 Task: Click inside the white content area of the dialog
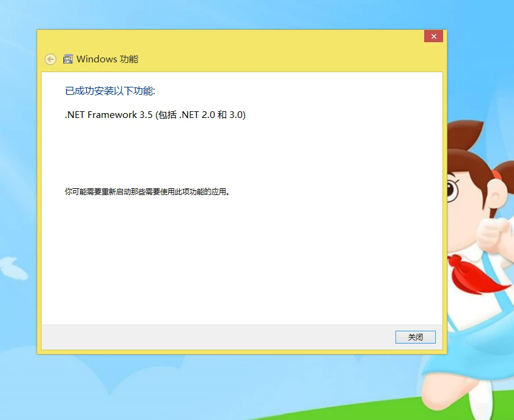point(244,257)
